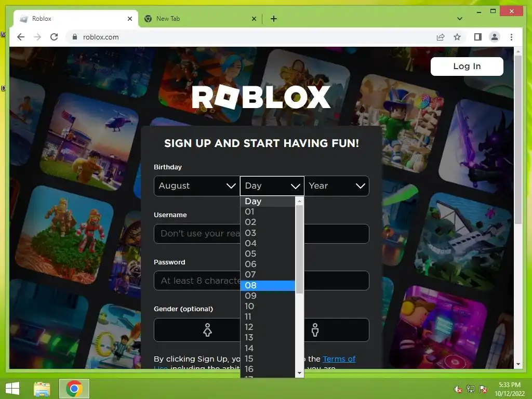Pick day 10 from the list

[x=268, y=307]
